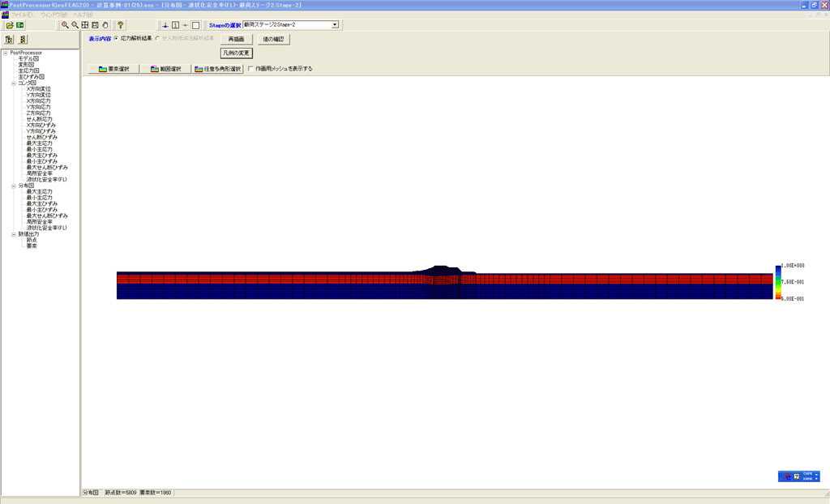
Task: Click the framed square icon left of the hand
Action: pyautogui.click(x=95, y=25)
